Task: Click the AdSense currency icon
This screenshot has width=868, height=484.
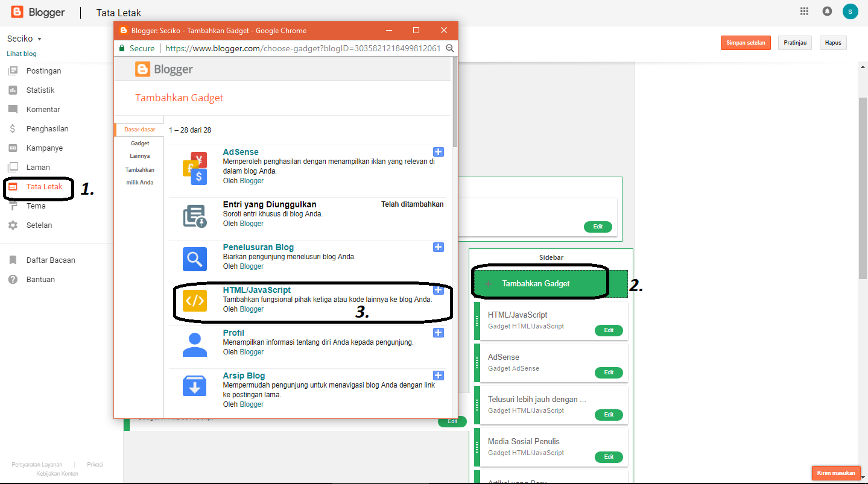Action: tap(195, 168)
